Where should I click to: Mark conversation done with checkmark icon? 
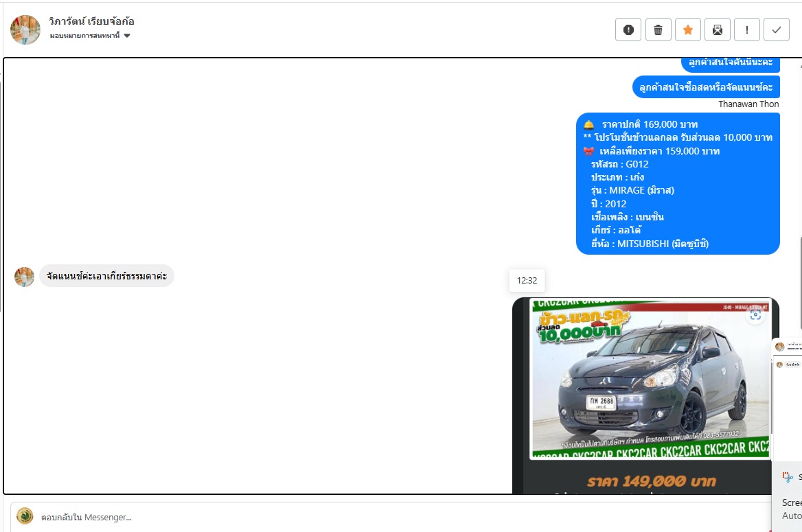[777, 30]
